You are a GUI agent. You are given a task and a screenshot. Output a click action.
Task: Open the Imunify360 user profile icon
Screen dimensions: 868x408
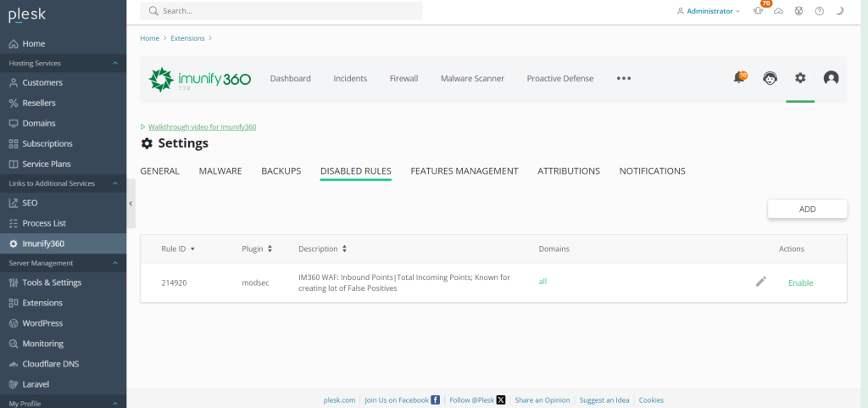pos(831,78)
